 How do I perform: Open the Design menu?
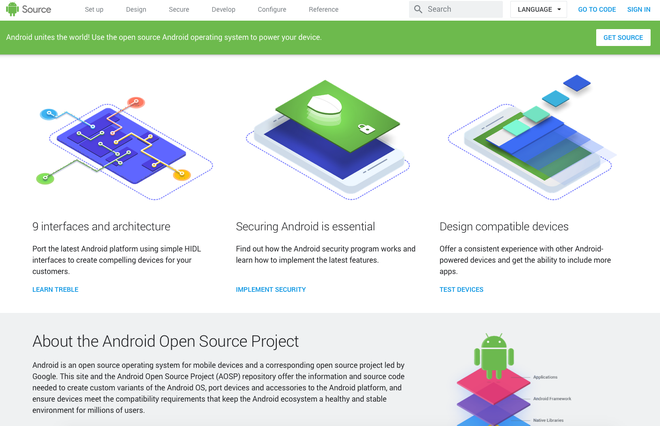click(136, 9)
